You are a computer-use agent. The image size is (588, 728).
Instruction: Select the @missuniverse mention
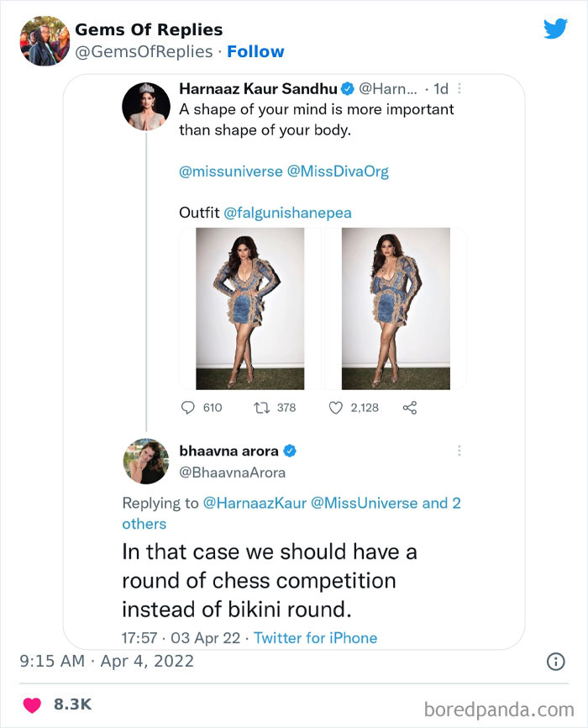point(227,171)
